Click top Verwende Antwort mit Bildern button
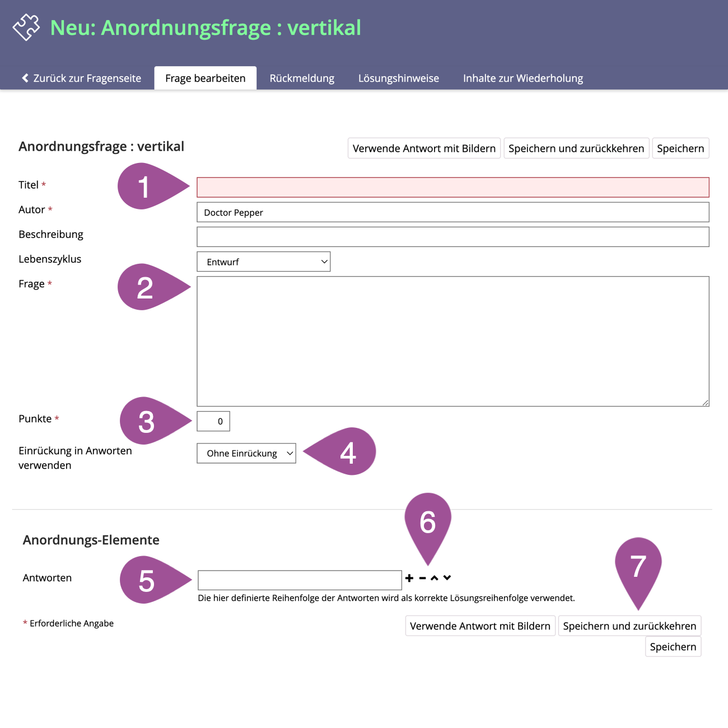 [x=424, y=148]
